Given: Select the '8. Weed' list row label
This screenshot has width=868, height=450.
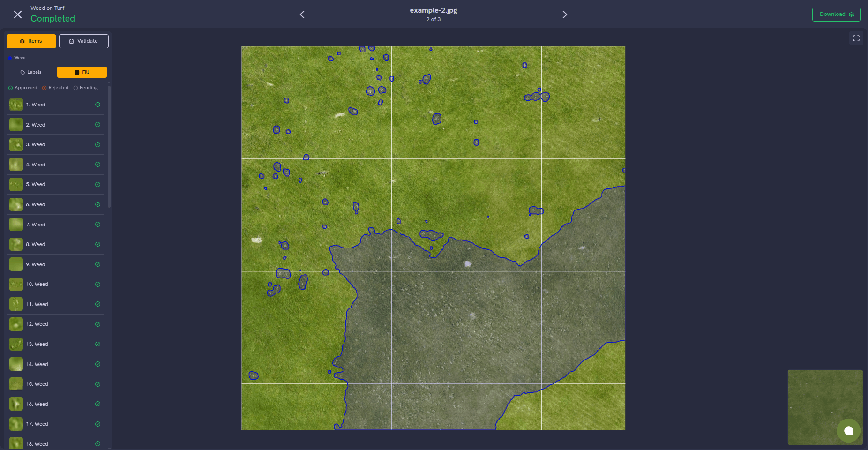Looking at the screenshot, I should tap(36, 244).
